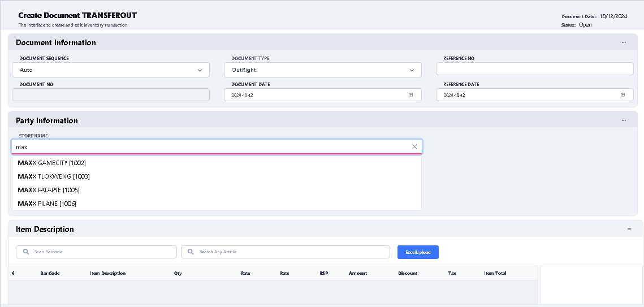Pick MAXX PILANE [1006] store option
Screen dimensions: 644x307
(x=47, y=204)
